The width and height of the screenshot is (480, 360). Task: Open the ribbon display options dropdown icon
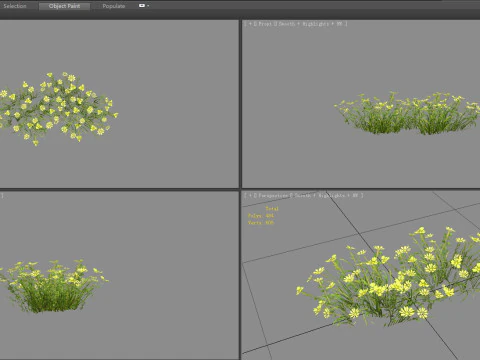click(144, 6)
